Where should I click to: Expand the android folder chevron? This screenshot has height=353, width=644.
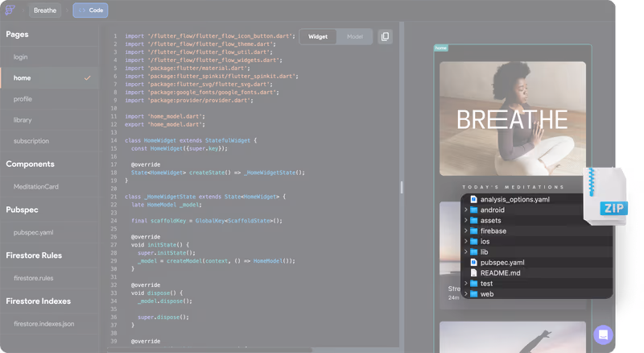click(466, 210)
